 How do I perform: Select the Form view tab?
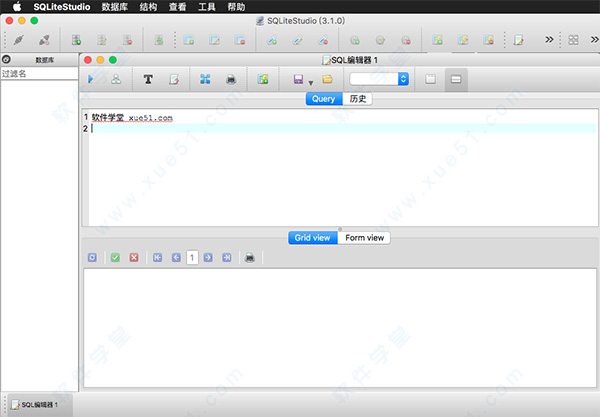click(x=364, y=238)
